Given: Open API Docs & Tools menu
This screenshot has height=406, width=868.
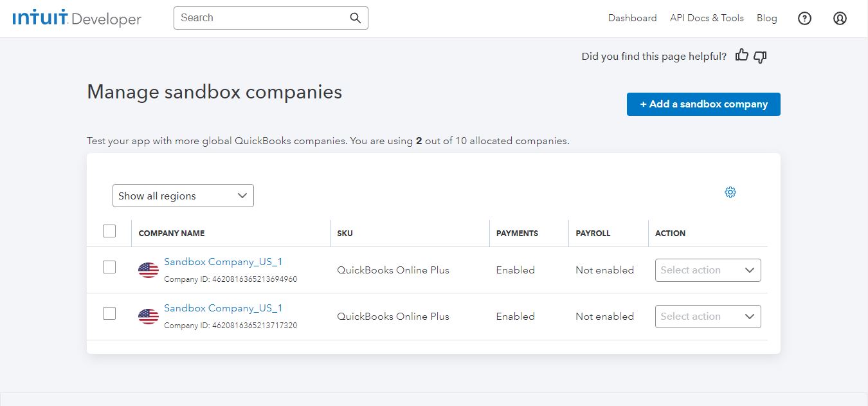Looking at the screenshot, I should tap(707, 18).
